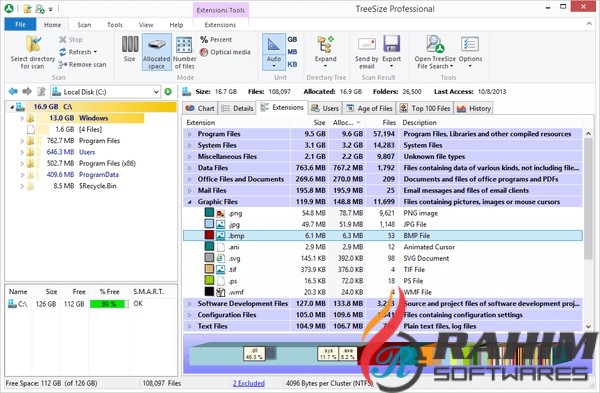Select the $Recycle.Bin folder
The width and height of the screenshot is (600, 393).
pos(97,186)
